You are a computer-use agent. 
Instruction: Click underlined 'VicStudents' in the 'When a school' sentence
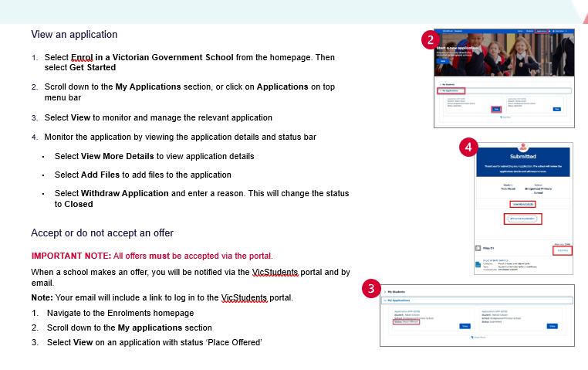275,272
